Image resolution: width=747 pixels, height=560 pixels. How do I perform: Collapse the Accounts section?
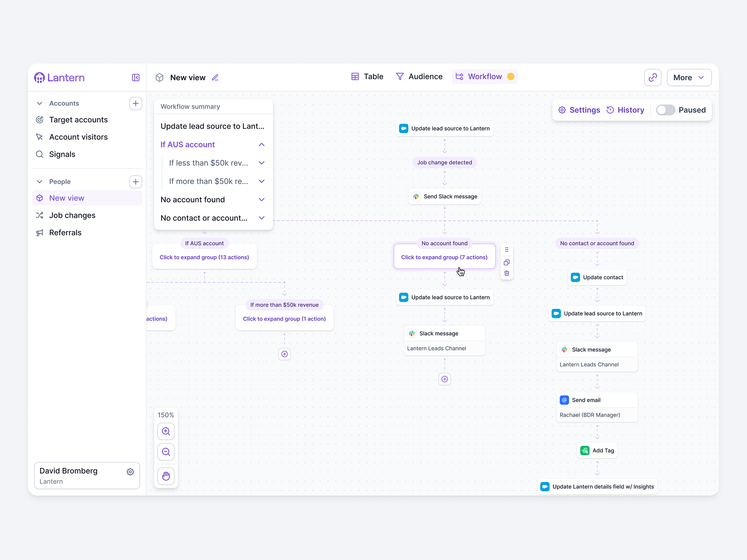point(40,103)
